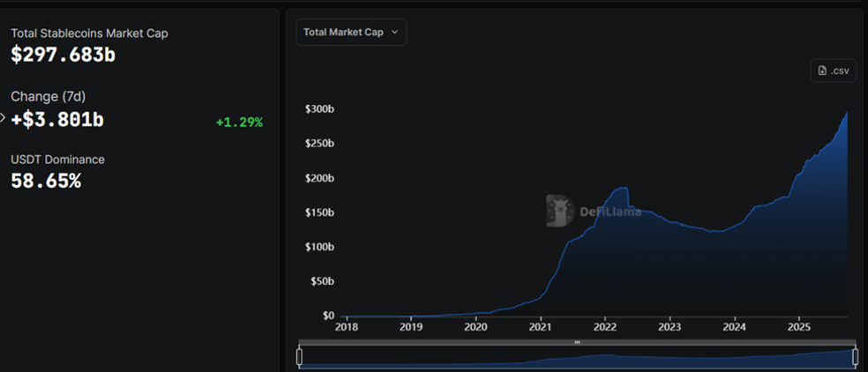Click the +$3.801b weekly change value
Image resolution: width=868 pixels, height=372 pixels.
[57, 119]
